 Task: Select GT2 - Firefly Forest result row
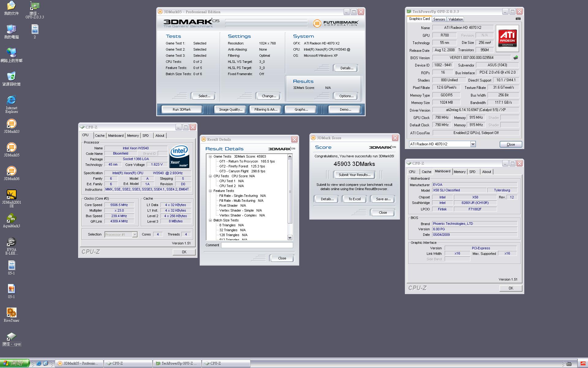[x=242, y=166]
